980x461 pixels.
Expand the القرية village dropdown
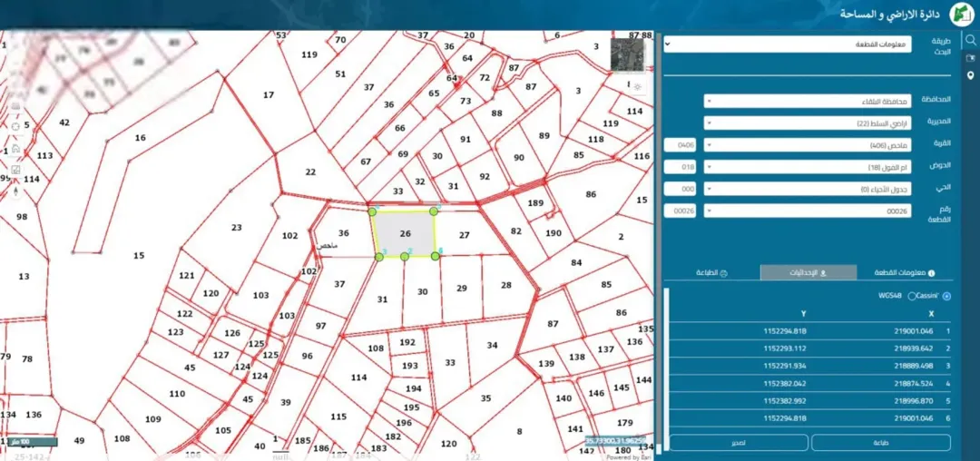(x=808, y=145)
